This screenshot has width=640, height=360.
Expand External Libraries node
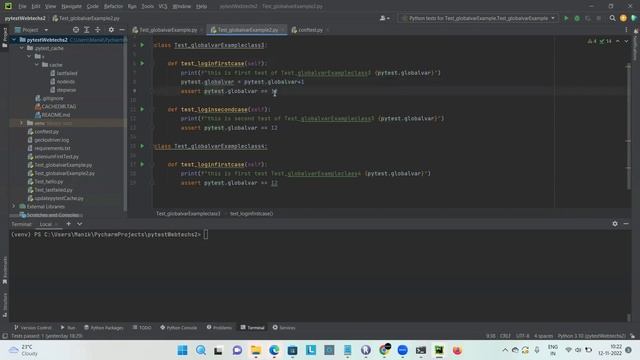point(14,207)
